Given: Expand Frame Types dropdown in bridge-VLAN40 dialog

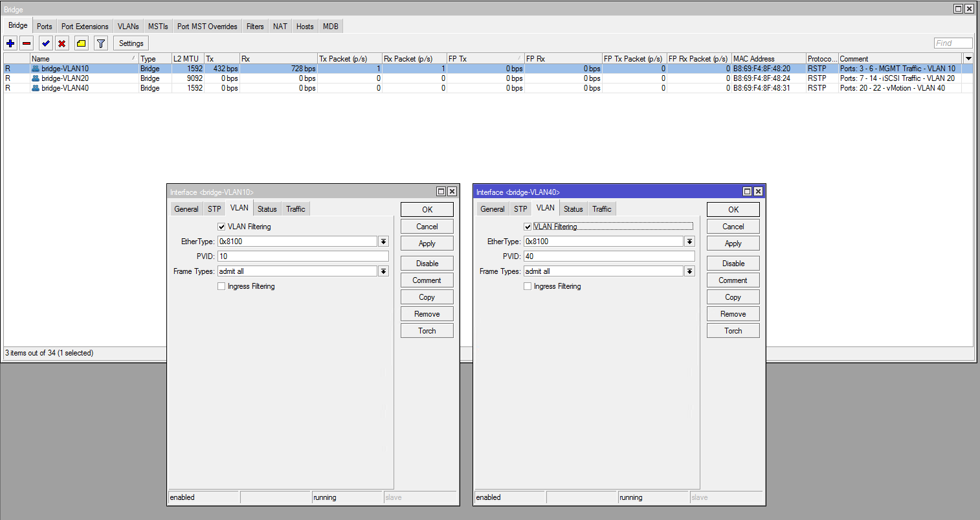Looking at the screenshot, I should pyautogui.click(x=689, y=271).
